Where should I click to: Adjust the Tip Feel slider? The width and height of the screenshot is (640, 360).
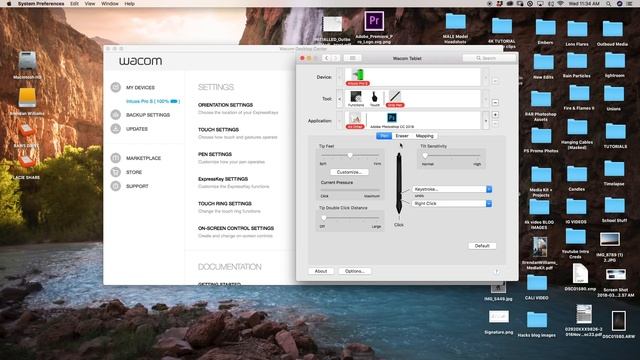350,156
